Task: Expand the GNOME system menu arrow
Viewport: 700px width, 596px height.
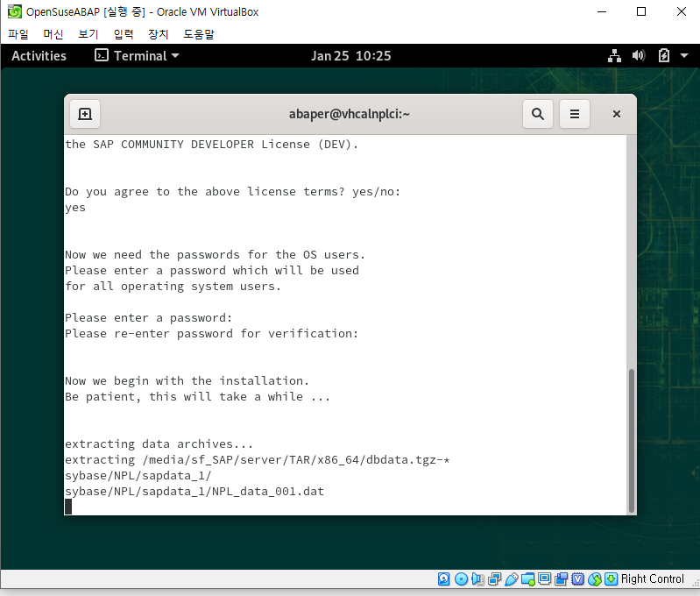Action: [684, 56]
